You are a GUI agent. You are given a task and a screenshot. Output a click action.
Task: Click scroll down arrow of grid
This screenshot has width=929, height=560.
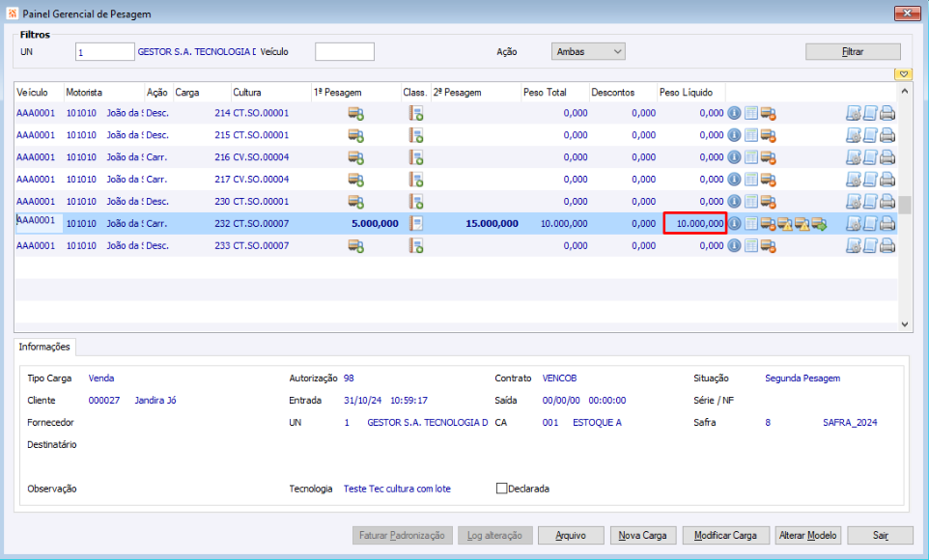click(x=905, y=324)
